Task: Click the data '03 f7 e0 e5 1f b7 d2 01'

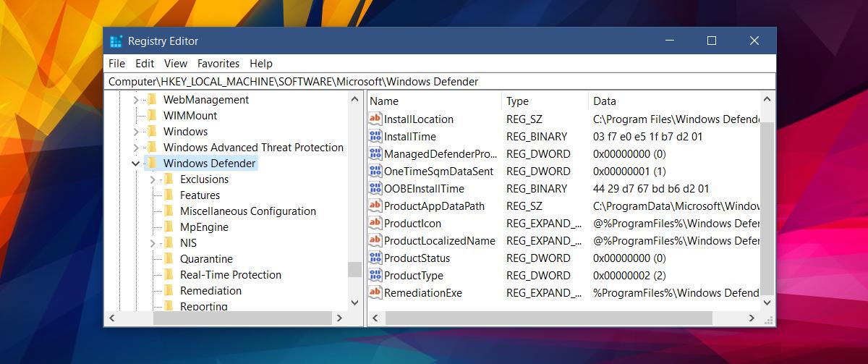Action: coord(647,137)
